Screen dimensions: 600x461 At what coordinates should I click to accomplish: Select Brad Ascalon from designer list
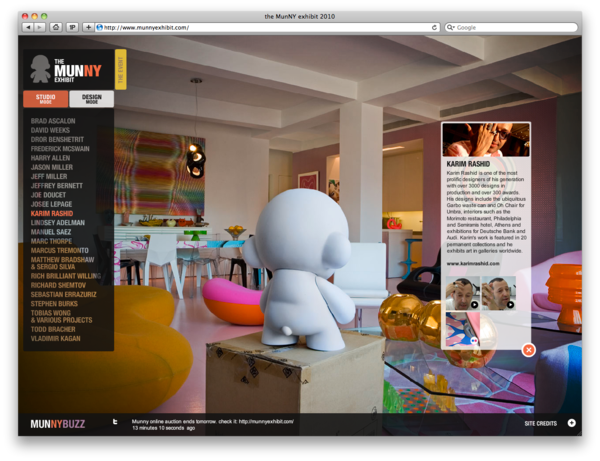tap(53, 121)
